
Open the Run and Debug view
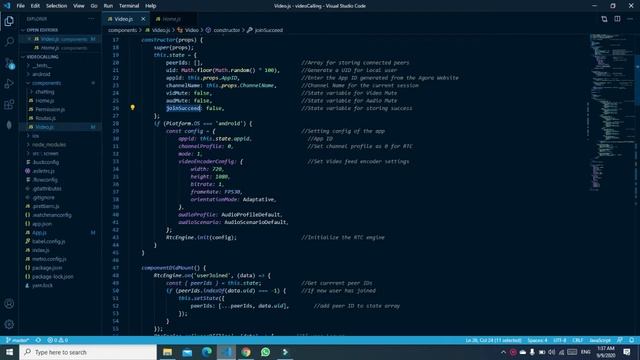(x=9, y=84)
